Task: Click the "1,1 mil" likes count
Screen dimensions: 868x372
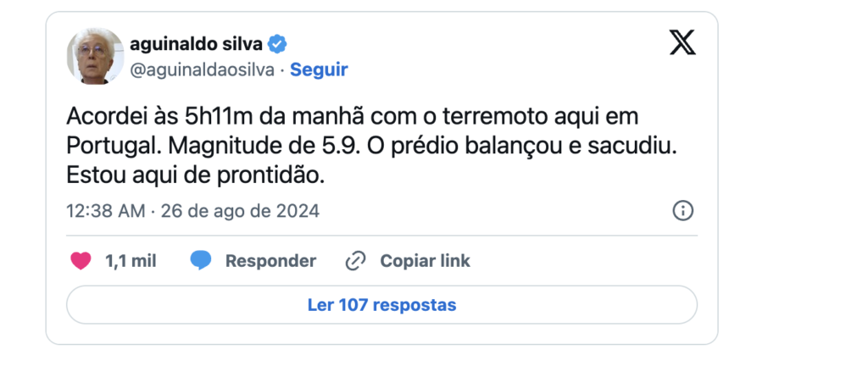Action: [131, 261]
